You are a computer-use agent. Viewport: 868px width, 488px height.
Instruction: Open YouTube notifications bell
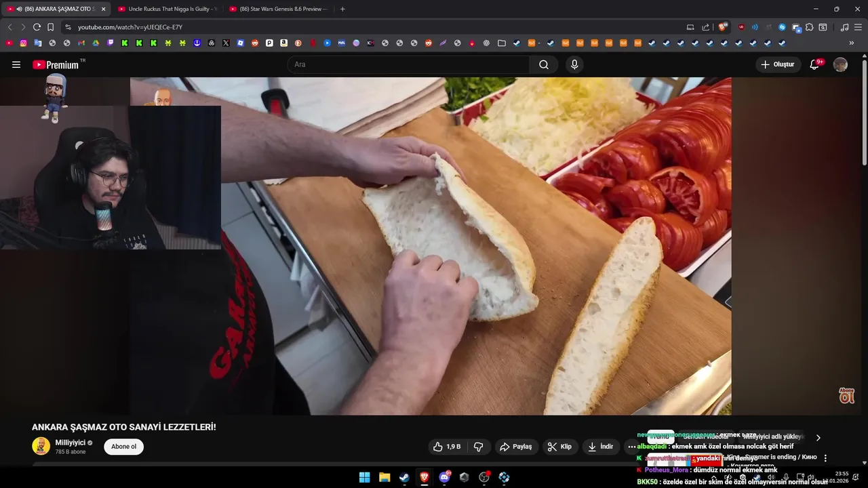816,64
